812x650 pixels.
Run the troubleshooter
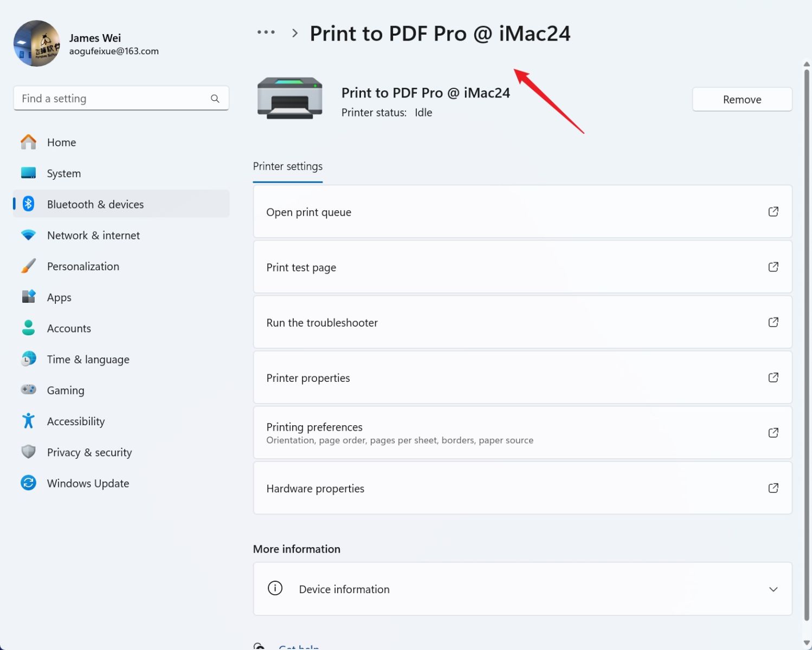tap(523, 322)
